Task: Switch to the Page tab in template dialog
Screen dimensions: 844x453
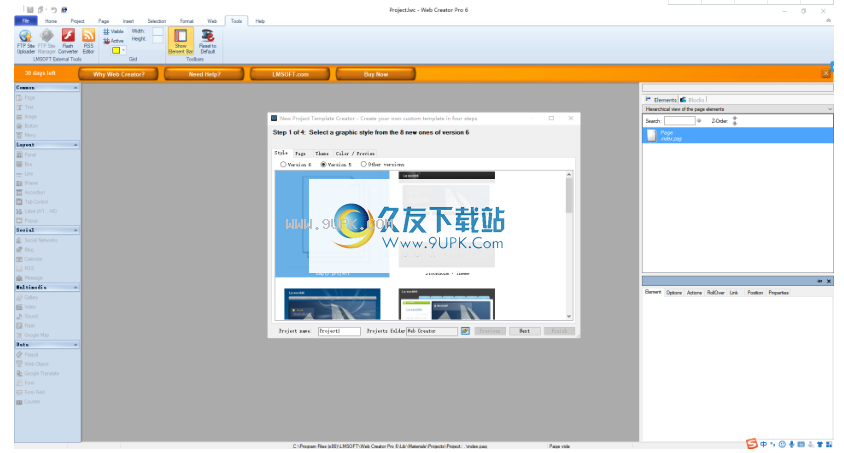Action: tap(300, 153)
